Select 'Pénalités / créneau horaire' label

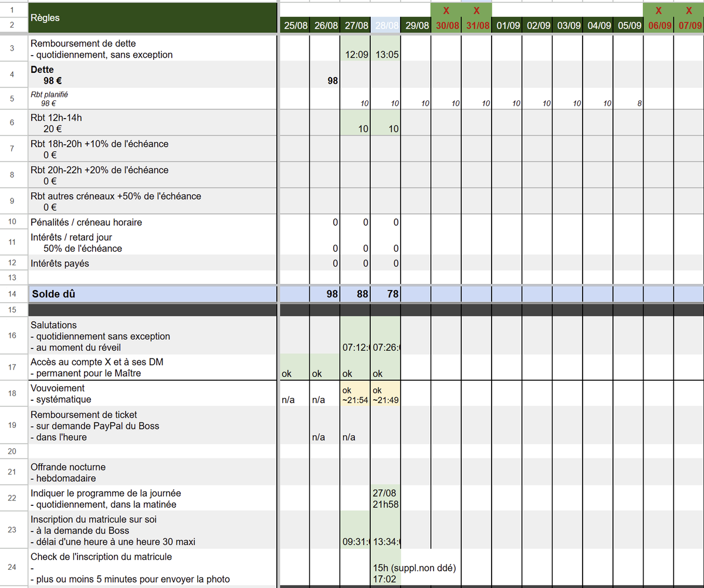coord(153,222)
